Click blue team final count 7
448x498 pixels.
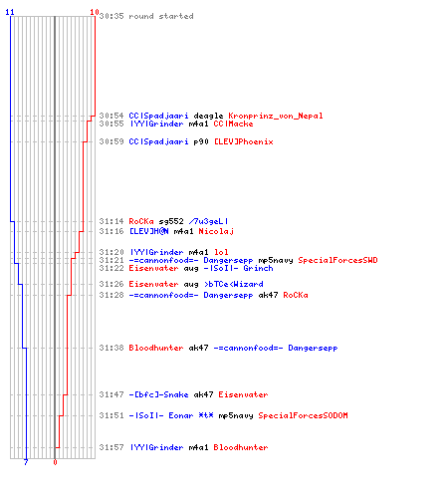click(x=26, y=462)
